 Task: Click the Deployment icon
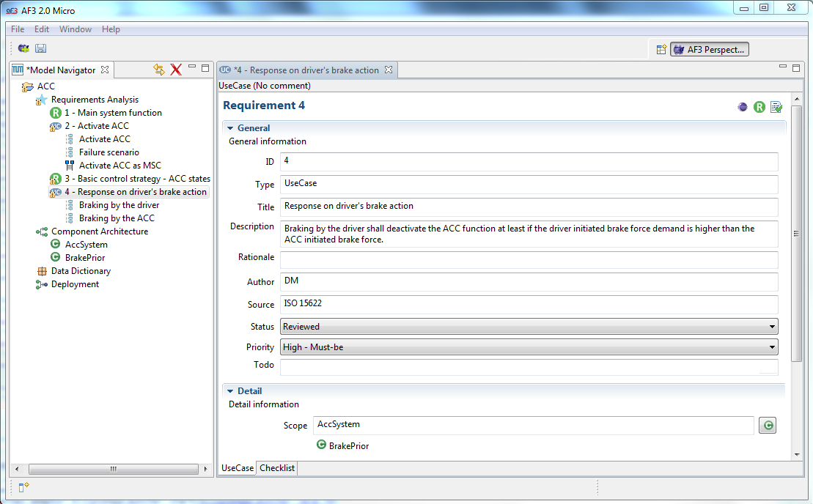point(42,284)
